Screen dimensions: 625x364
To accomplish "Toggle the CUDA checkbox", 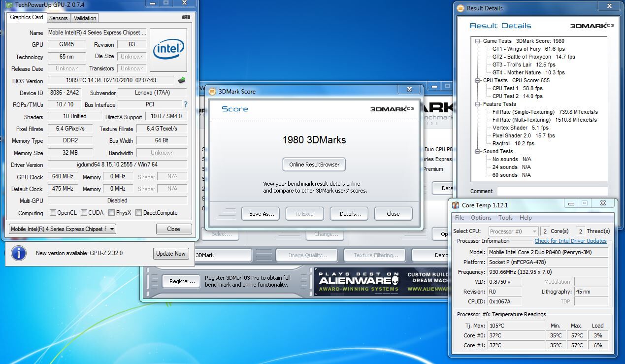I will tap(84, 213).
